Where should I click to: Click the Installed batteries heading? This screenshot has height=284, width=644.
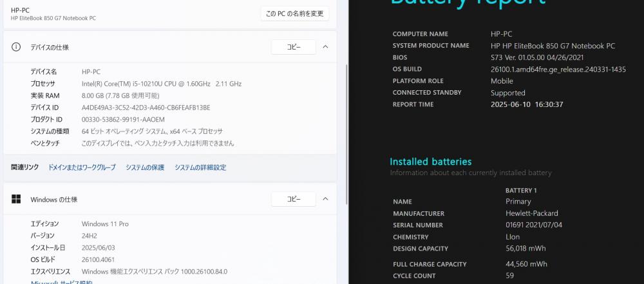tap(430, 162)
